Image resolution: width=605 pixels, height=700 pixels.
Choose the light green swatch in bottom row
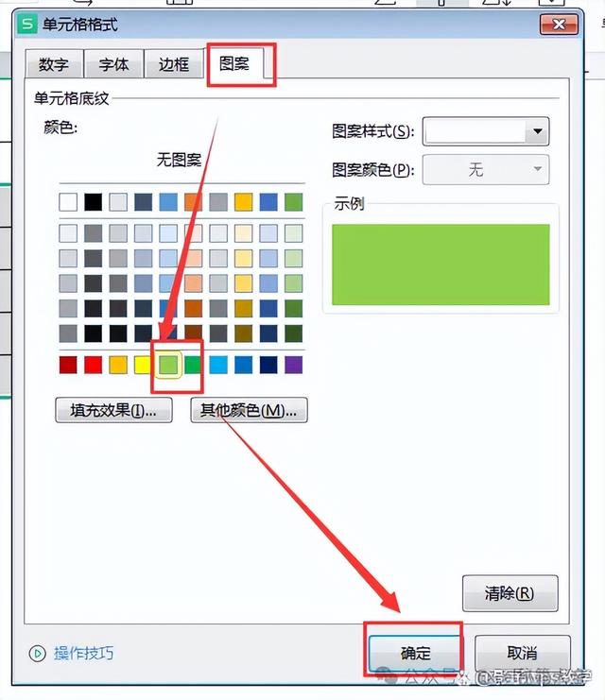coord(168,365)
